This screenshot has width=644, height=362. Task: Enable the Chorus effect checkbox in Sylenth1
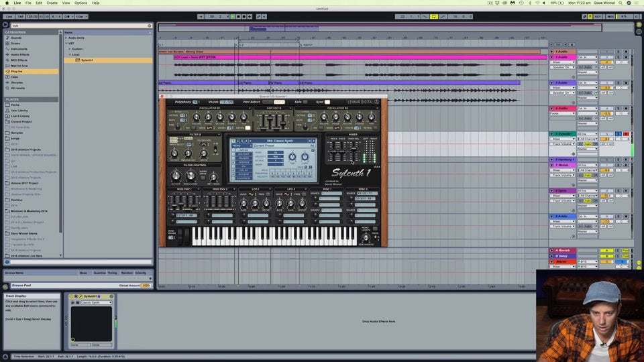233,162
